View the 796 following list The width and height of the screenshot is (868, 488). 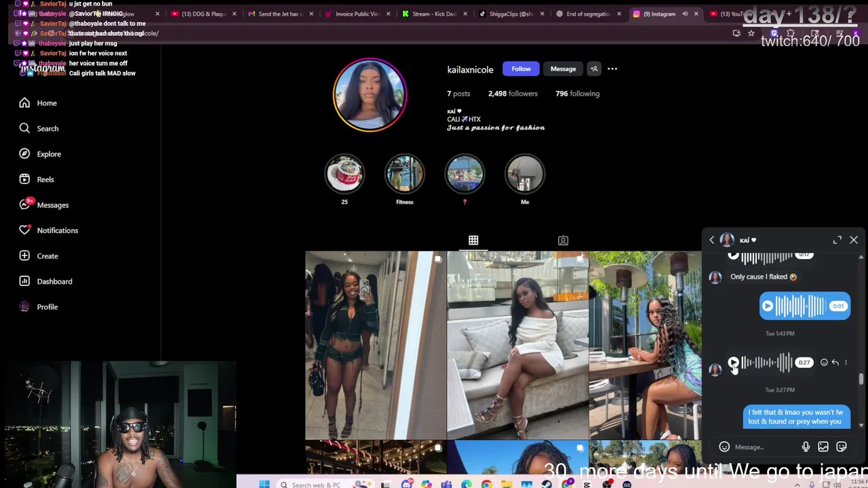tap(578, 94)
